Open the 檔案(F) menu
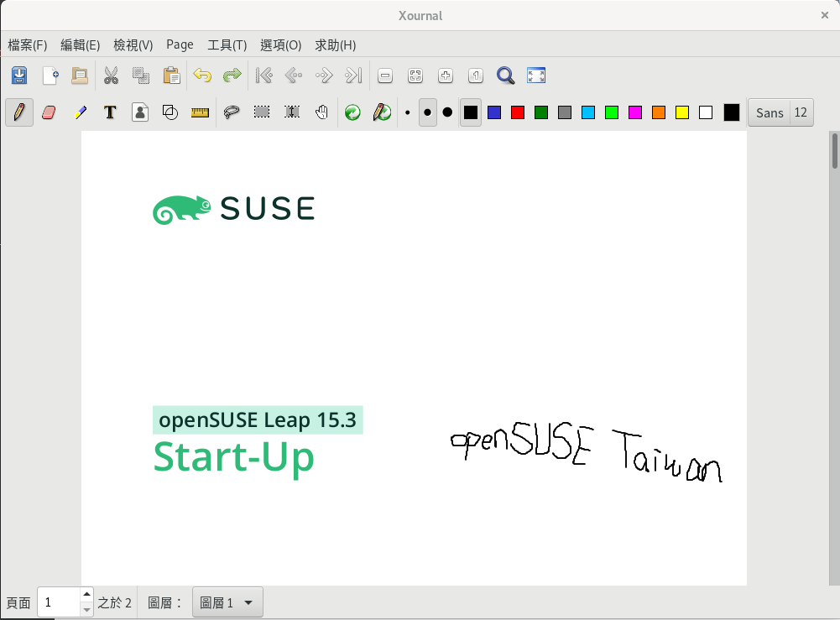The width and height of the screenshot is (840, 620). pos(28,45)
